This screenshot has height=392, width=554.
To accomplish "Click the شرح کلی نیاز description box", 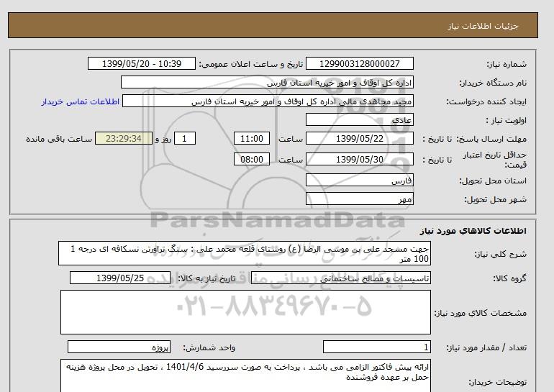I will click(245, 254).
